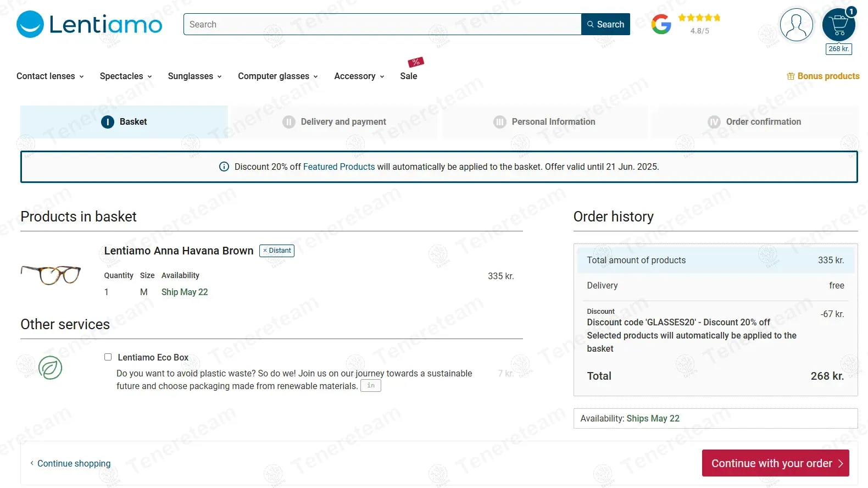
Task: Go to the Order confirmation step
Action: coord(754,122)
